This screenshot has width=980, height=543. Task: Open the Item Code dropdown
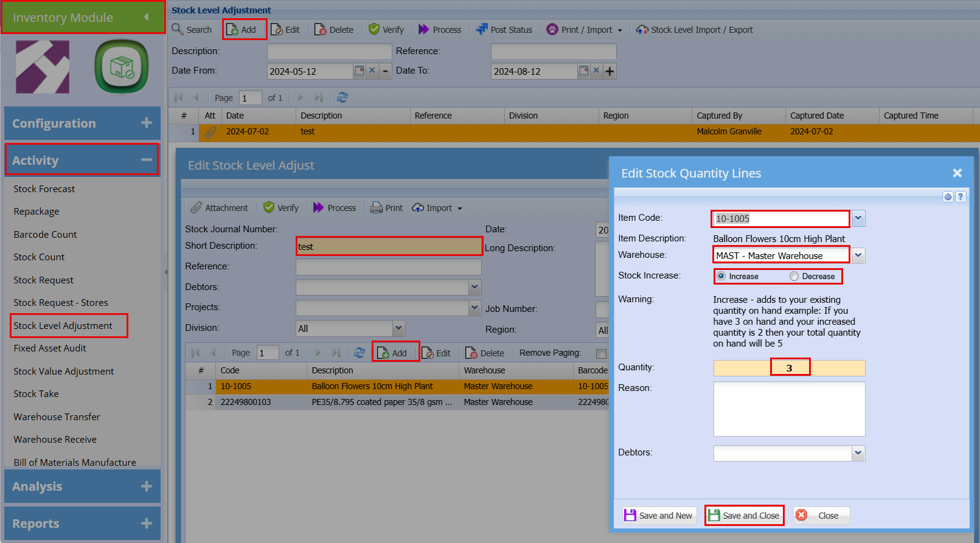point(858,218)
